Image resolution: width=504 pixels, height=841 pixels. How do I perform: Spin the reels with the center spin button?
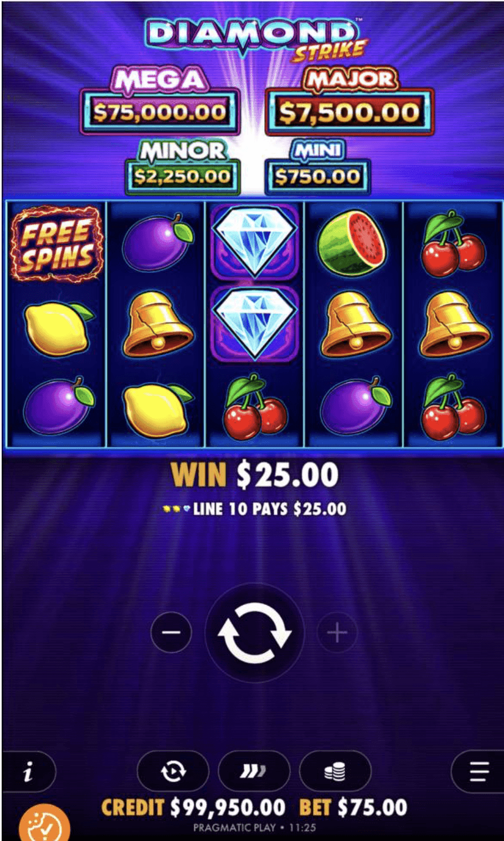254,632
